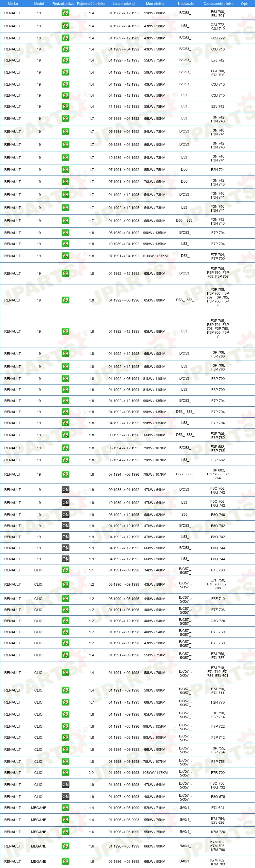
Task: Click the petrol icon in the Megane E7J 624 row
Action: 66,808
